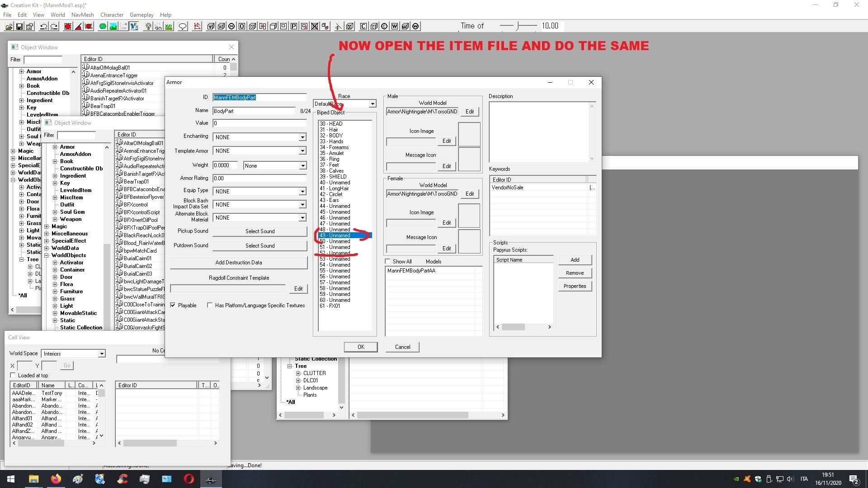Open the Enchanting dropdown
Image resolution: width=868 pixels, height=488 pixels.
point(302,137)
